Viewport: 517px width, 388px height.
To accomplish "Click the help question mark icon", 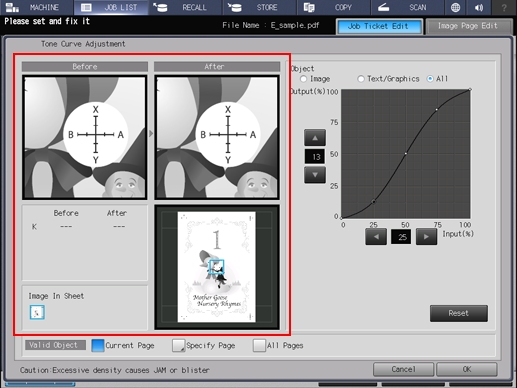I will [x=504, y=7].
